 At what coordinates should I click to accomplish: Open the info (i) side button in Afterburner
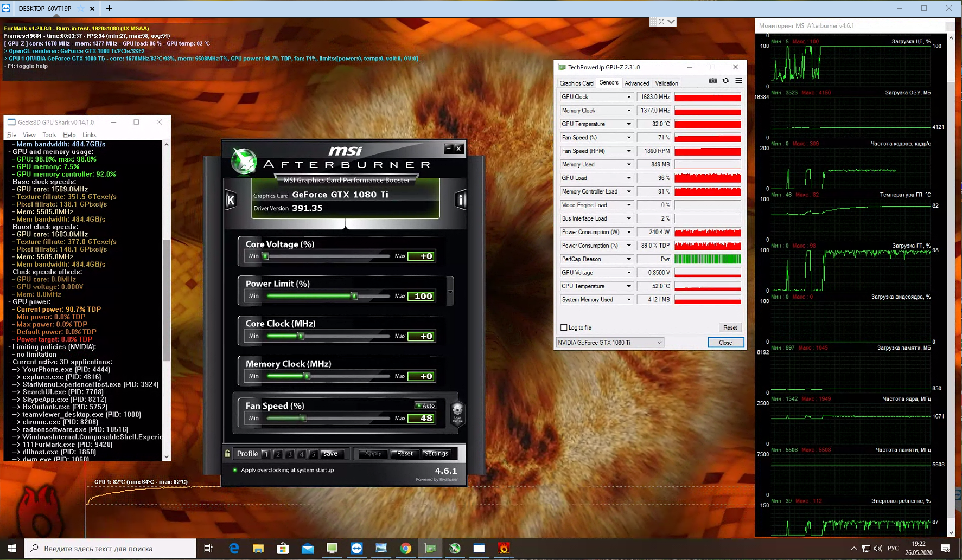pos(461,200)
